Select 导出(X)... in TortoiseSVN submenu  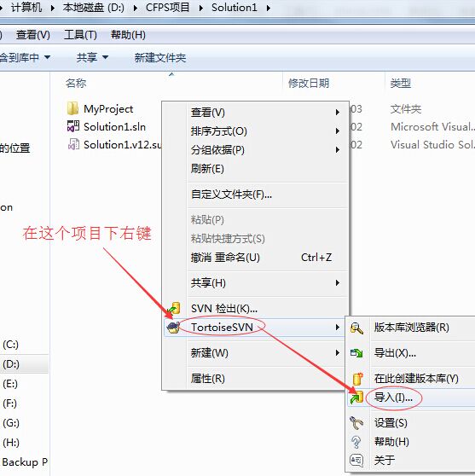click(411, 353)
